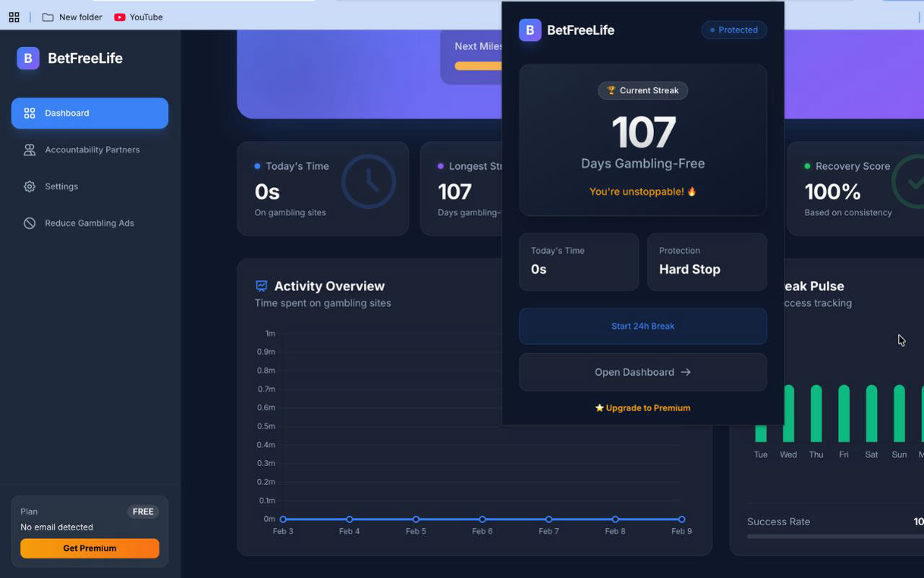This screenshot has width=924, height=578.
Task: Click the 'On gambling sites' caption
Action: (290, 213)
